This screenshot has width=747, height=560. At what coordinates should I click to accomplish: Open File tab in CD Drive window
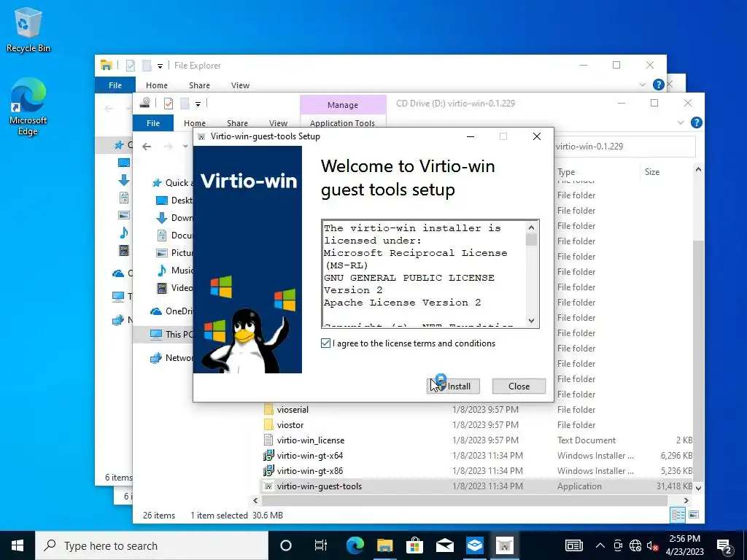153,122
